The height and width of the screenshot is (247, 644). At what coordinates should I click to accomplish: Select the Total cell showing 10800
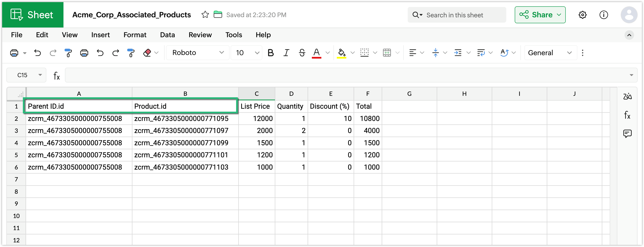[368, 118]
